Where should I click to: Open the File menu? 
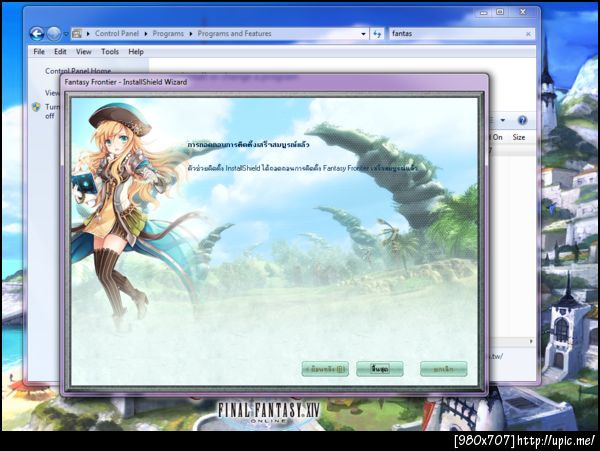39,52
